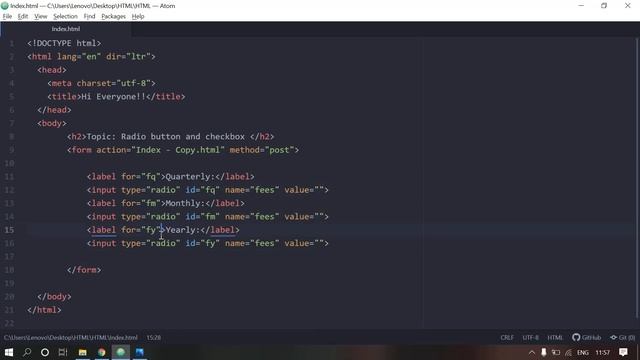Open the 11:57 clock in the taskbar
This screenshot has height=360, width=640.
click(x=602, y=352)
